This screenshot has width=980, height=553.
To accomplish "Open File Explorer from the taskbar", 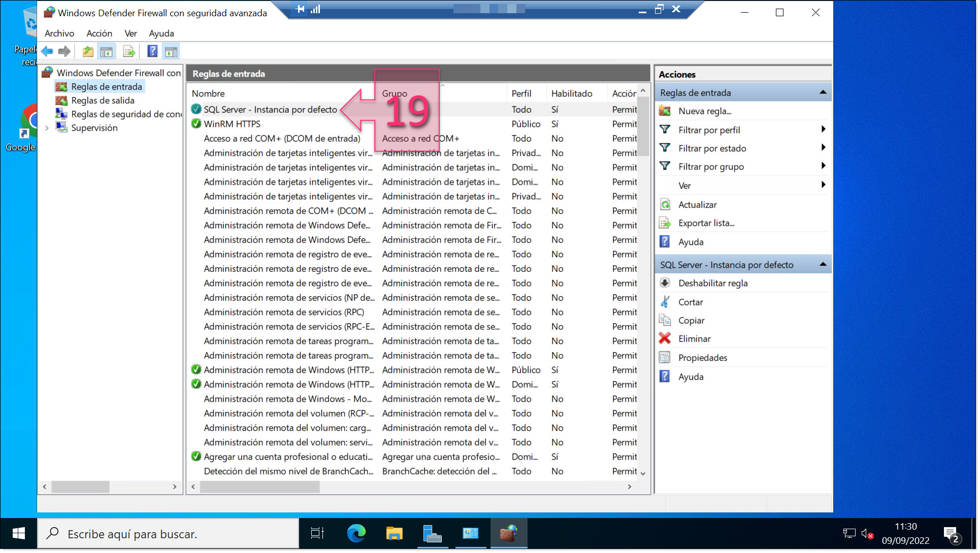I will [x=394, y=534].
